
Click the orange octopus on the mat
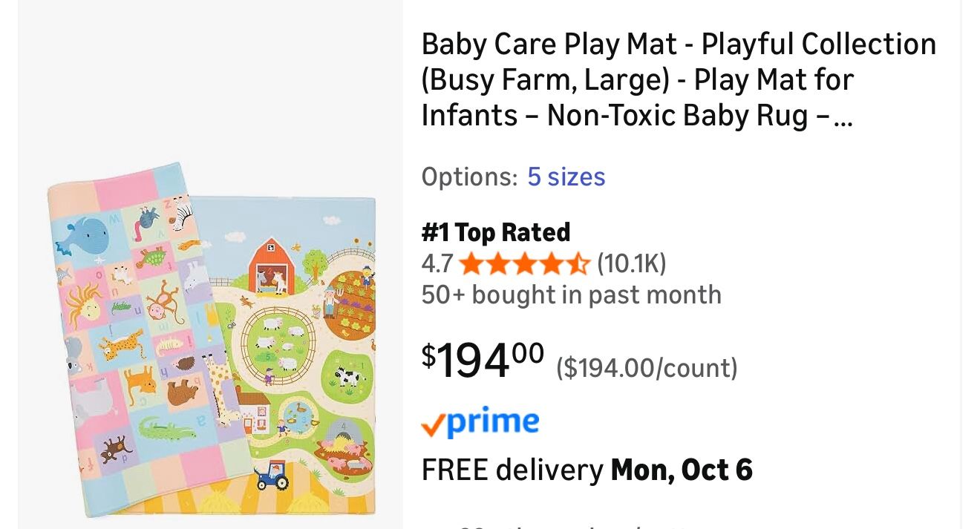coord(80,304)
